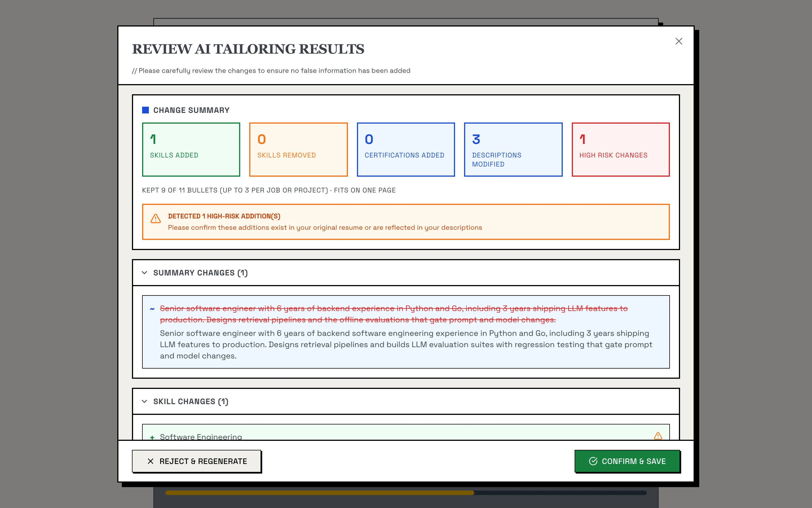The width and height of the screenshot is (812, 508).
Task: Select the Certifications Added stat card
Action: pos(406,150)
